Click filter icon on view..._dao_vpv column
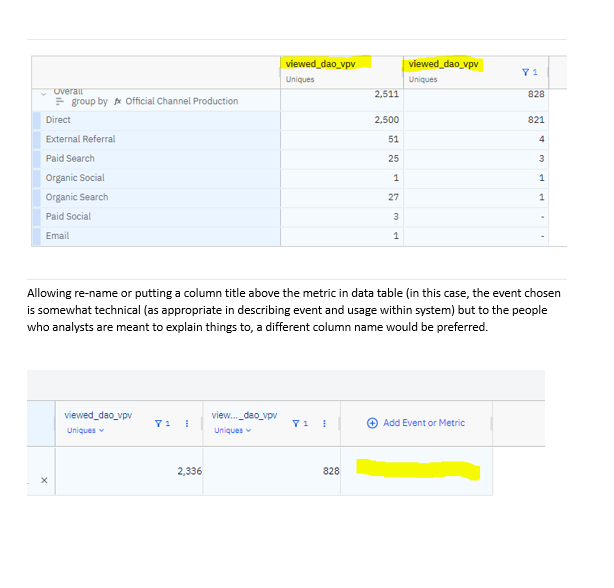Screen dimensions: 614x588 click(x=296, y=424)
